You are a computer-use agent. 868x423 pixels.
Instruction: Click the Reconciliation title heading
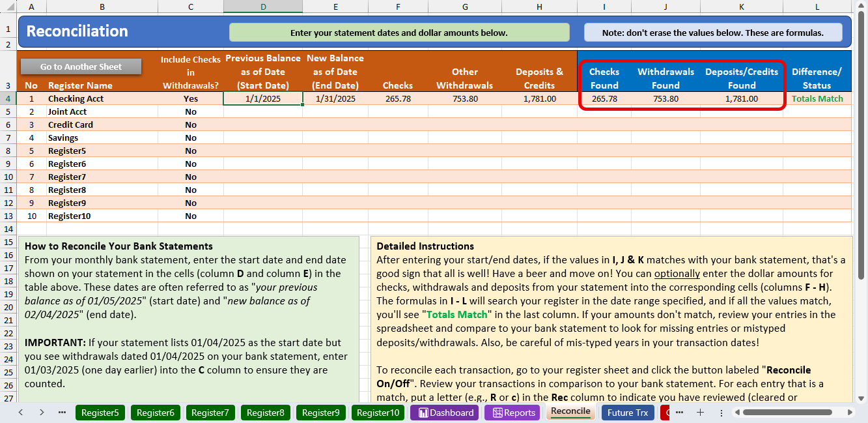click(77, 31)
